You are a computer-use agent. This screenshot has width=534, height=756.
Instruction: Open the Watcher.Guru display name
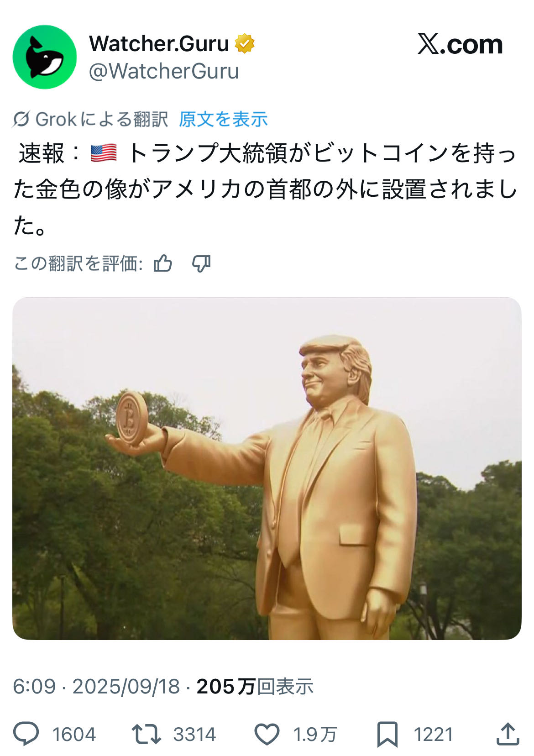coord(159,44)
